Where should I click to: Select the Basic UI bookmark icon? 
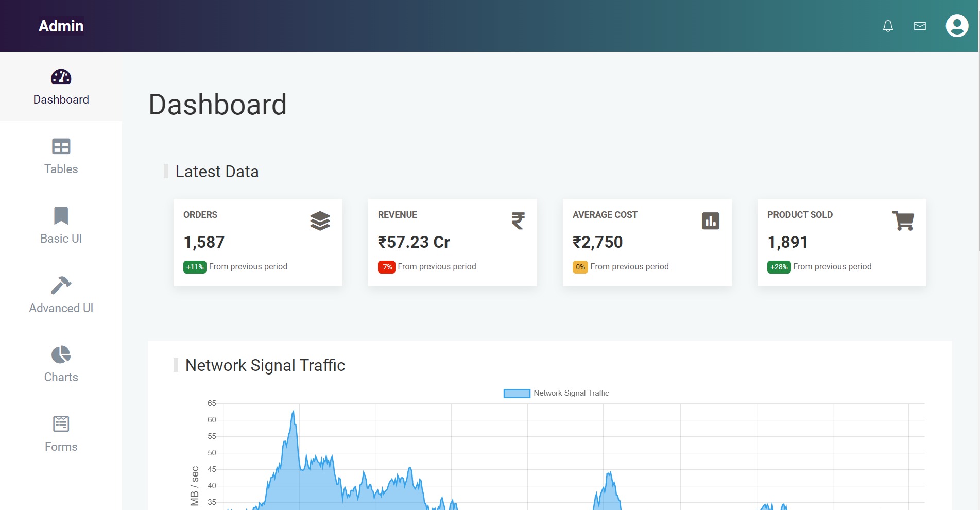click(x=61, y=216)
